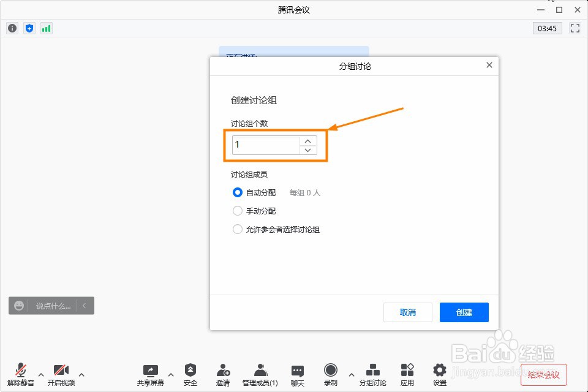The image size is (588, 392).
Task: Open the 邀请 invite option
Action: (223, 375)
